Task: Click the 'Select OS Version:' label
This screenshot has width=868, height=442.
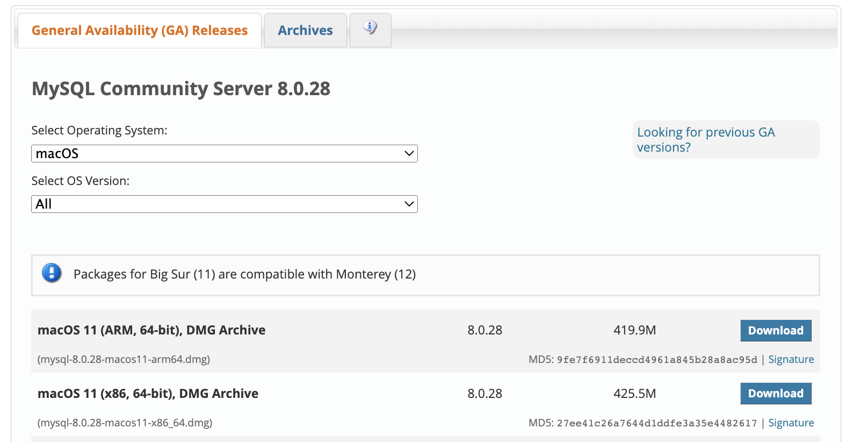Action: 81,181
